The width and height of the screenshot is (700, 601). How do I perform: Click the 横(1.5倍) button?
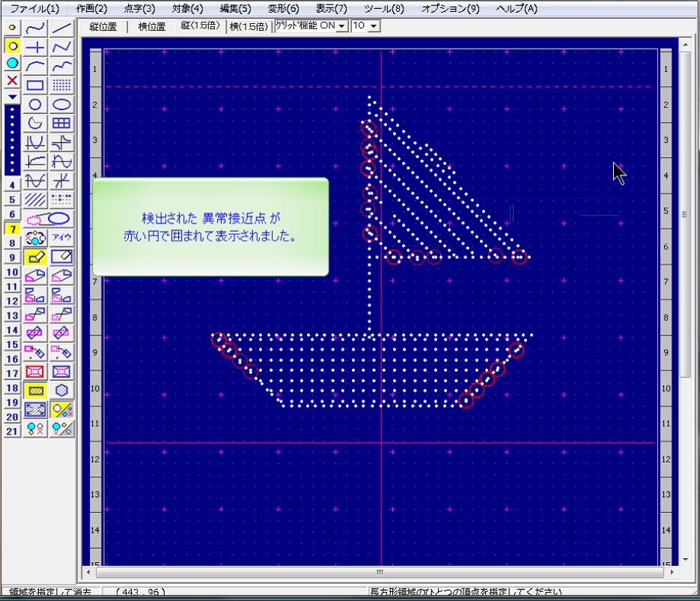click(249, 26)
